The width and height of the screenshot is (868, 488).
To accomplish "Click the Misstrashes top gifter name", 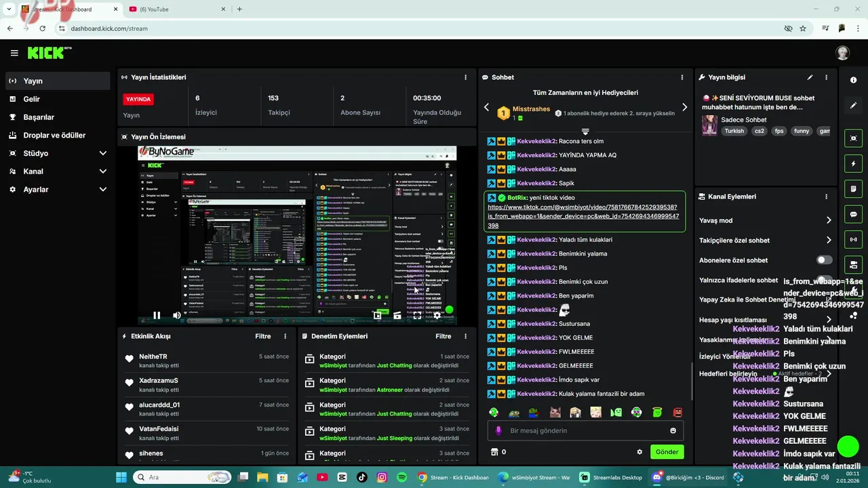I will coord(531,108).
